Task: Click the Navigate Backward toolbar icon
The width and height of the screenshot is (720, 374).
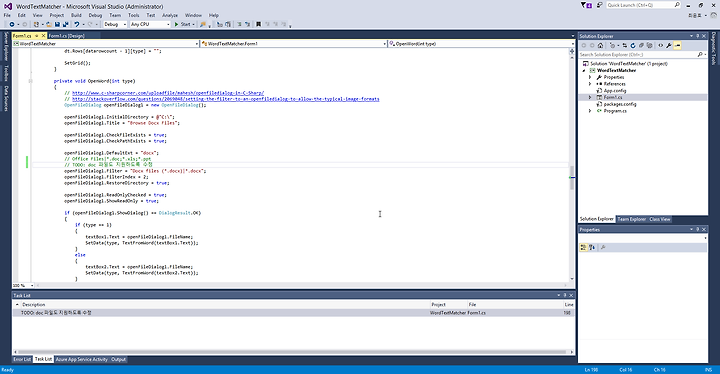Action: click(x=12, y=24)
